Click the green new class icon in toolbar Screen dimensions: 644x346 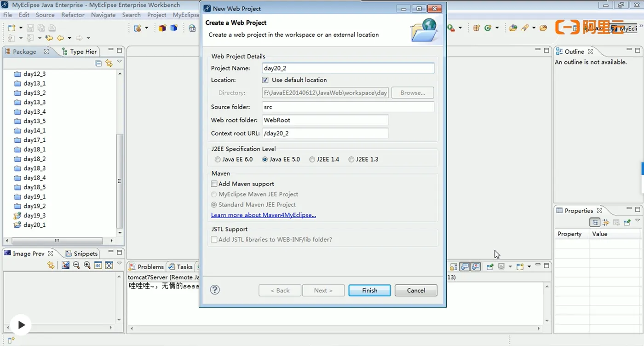488,28
